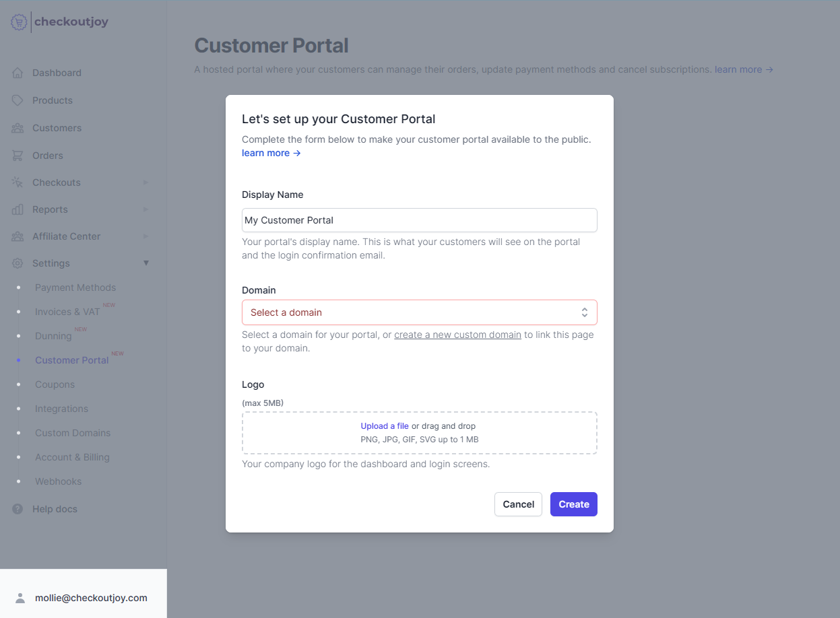Click inside the Display Name text field
The height and width of the screenshot is (618, 840).
tap(419, 219)
